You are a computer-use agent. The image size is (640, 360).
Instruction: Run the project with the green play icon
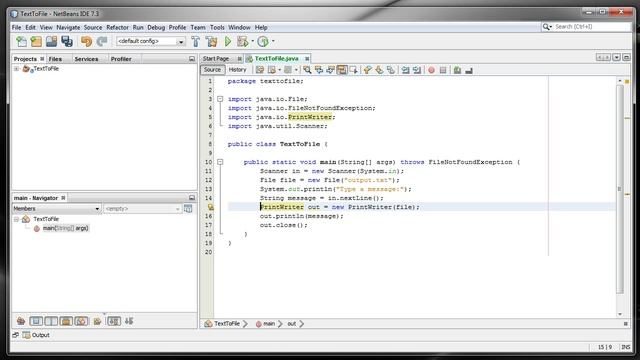click(228, 41)
